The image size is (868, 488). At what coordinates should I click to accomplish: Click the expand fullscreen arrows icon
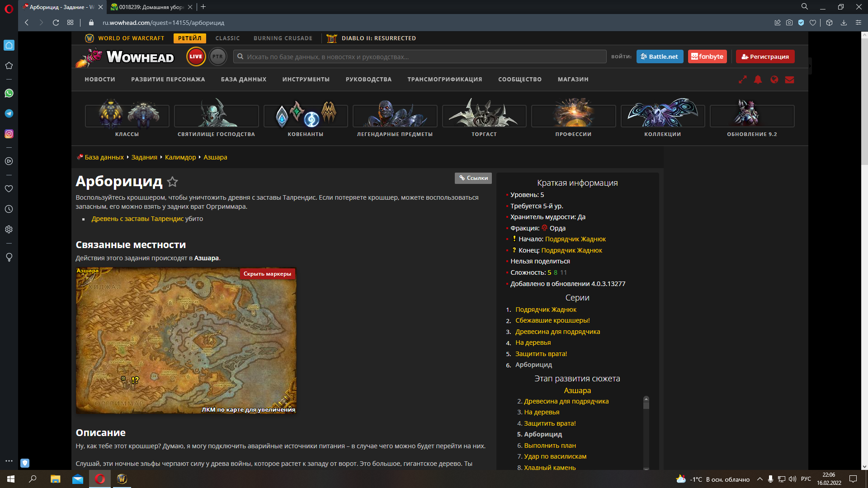(x=742, y=80)
